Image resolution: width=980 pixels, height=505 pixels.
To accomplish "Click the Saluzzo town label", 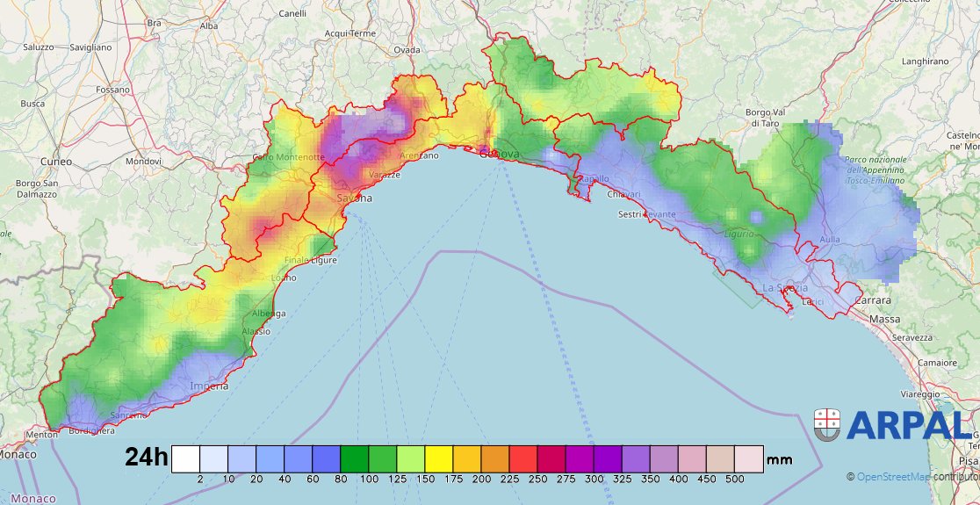I will click(39, 47).
